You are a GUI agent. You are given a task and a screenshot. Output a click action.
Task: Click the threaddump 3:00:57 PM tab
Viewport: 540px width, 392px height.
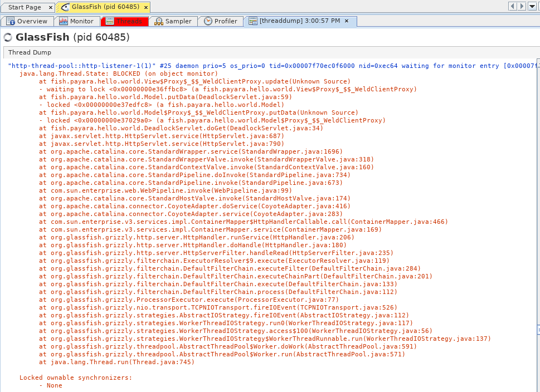(299, 21)
